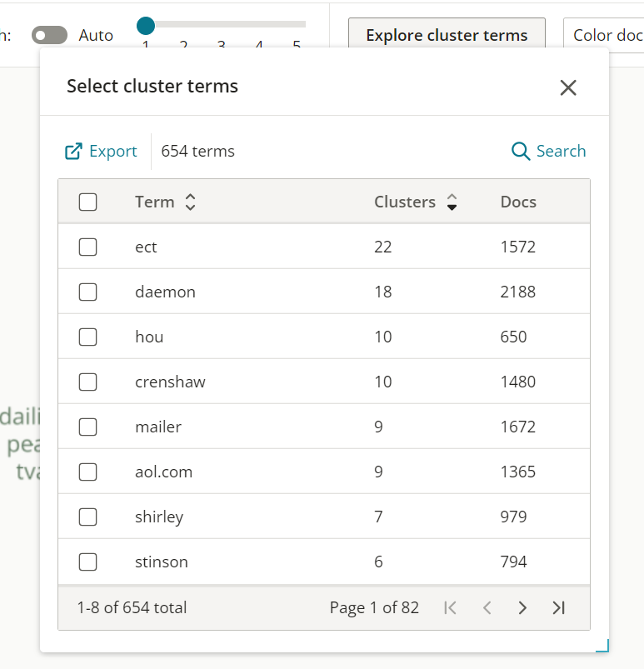Select all terms using the header checkbox
Image resolution: width=644 pixels, height=669 pixels.
pyautogui.click(x=87, y=202)
